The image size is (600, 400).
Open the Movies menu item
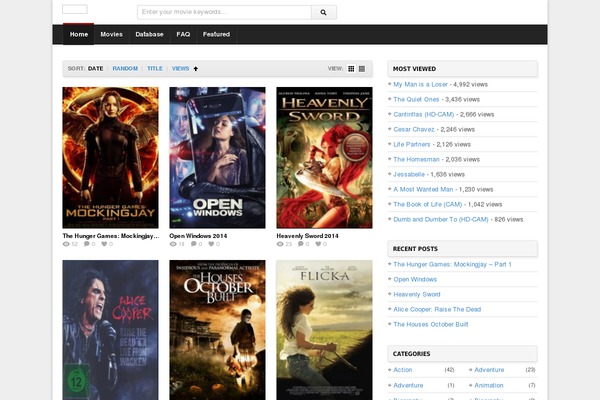pyautogui.click(x=111, y=34)
